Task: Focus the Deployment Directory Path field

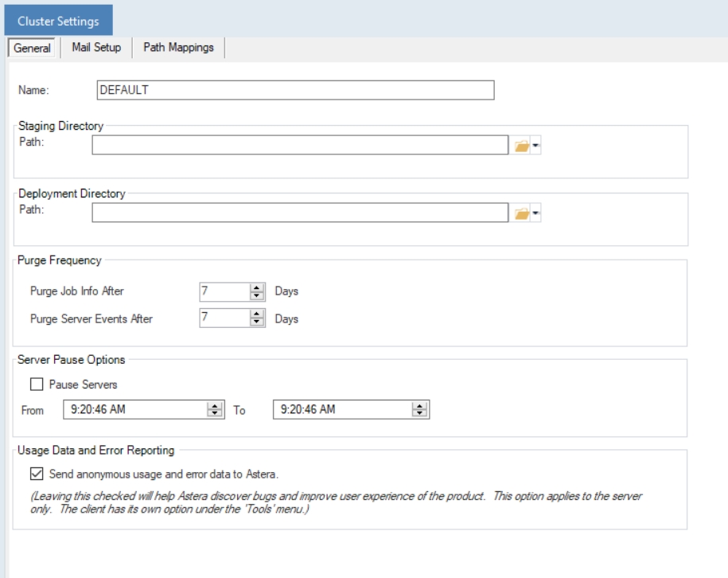Action: coord(299,212)
